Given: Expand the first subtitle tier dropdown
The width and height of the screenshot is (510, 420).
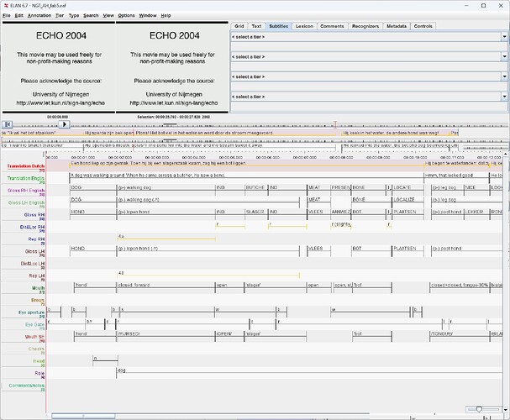Looking at the screenshot, I should [368, 37].
